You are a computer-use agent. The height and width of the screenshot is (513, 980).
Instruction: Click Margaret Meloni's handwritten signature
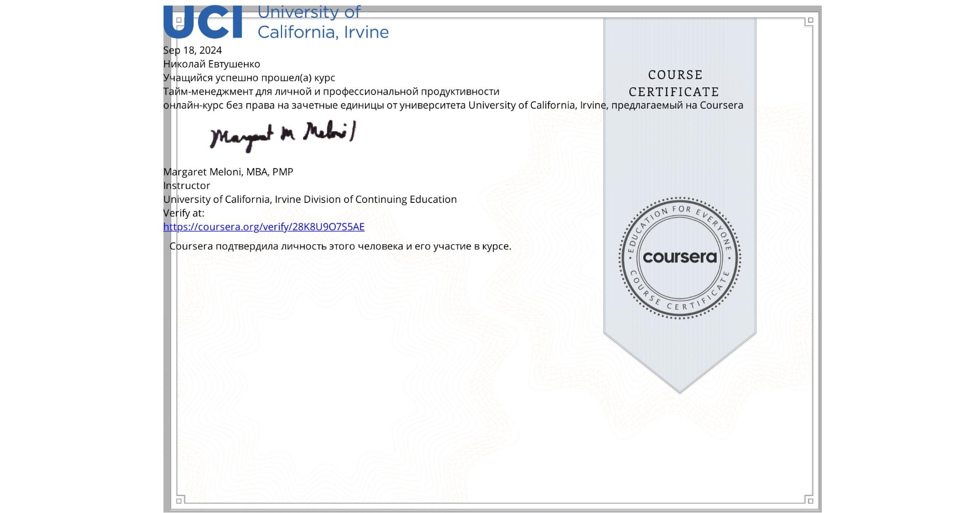coord(283,135)
